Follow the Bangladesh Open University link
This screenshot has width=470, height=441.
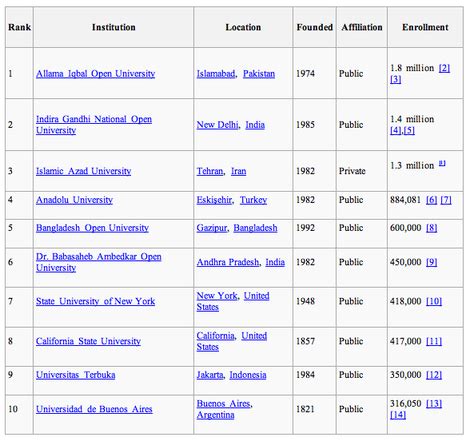(92, 228)
